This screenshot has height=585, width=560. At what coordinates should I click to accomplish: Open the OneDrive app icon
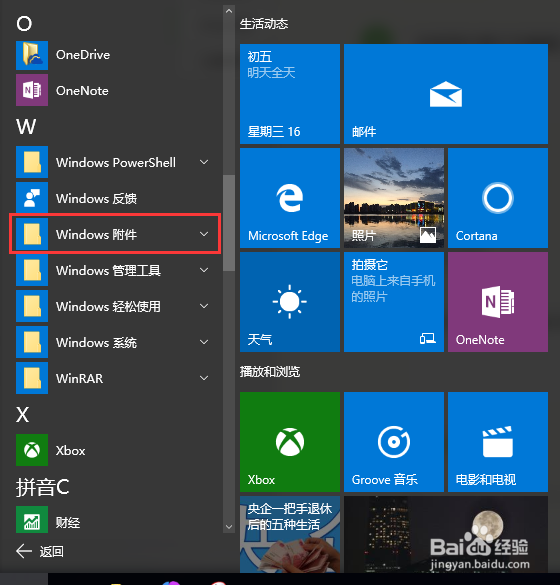point(32,55)
